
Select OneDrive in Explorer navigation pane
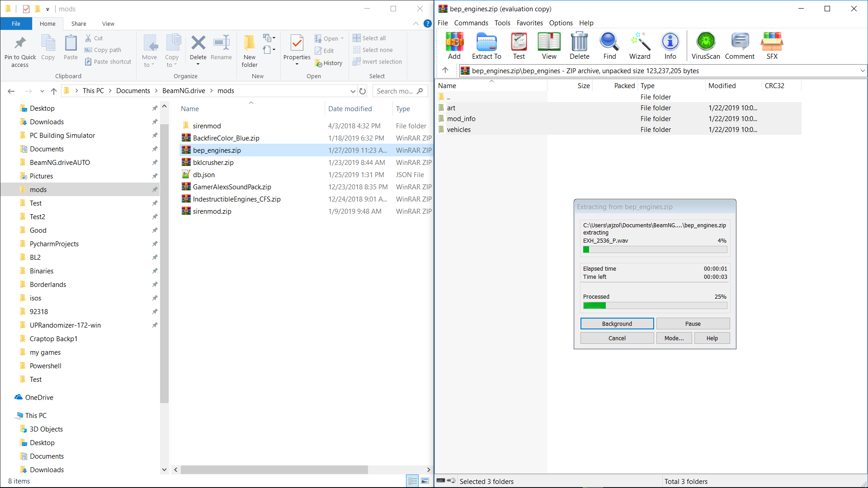point(39,398)
